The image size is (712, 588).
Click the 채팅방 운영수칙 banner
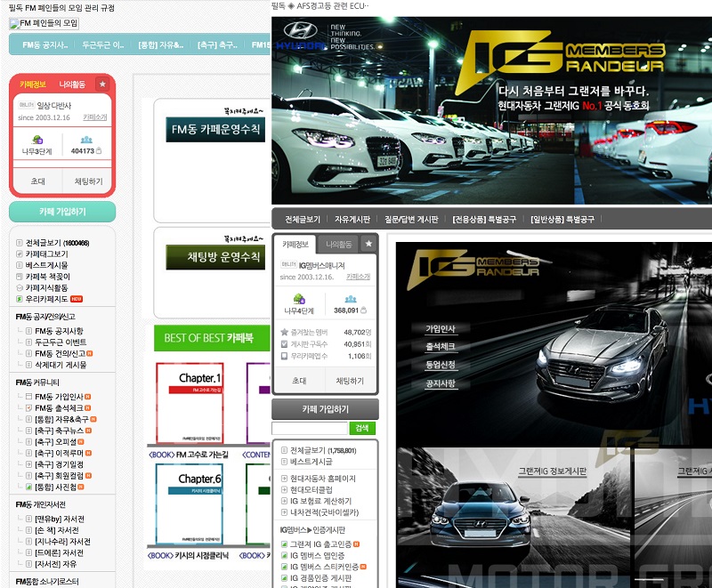click(x=215, y=257)
